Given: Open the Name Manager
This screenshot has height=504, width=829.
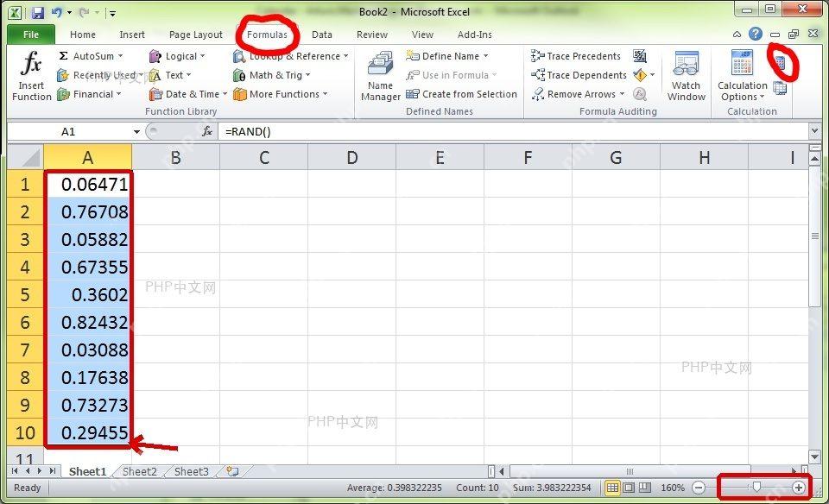Looking at the screenshot, I should tap(381, 76).
